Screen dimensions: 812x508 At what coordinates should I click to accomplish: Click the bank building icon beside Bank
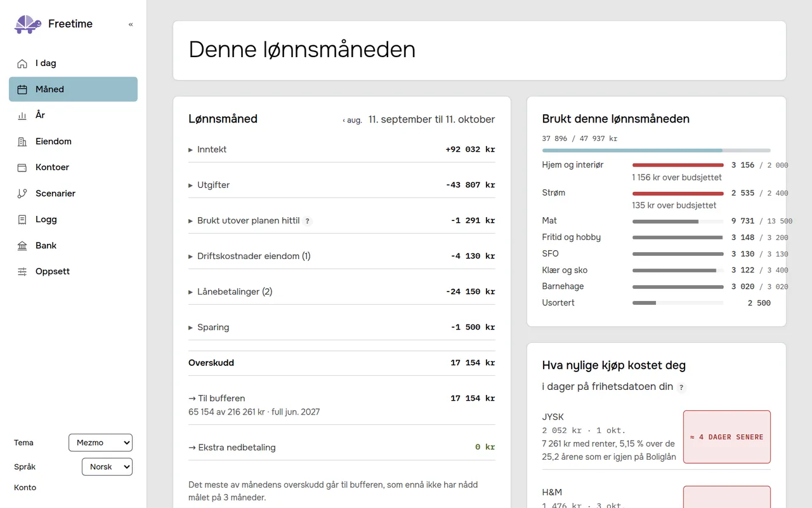point(22,246)
